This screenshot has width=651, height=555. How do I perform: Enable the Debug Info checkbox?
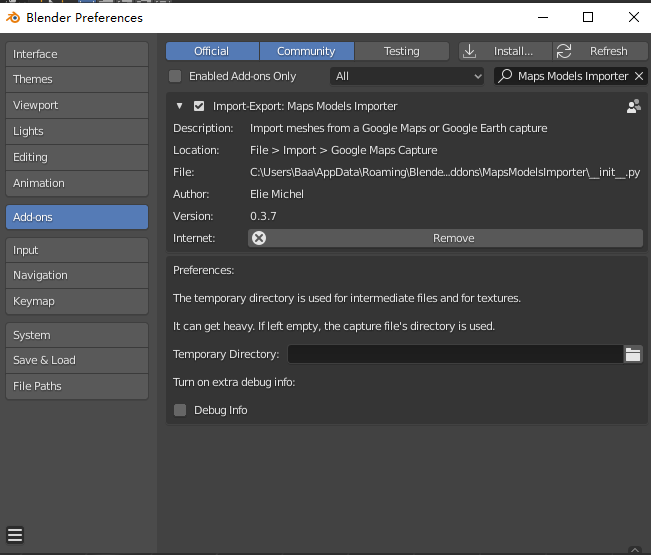coord(180,410)
